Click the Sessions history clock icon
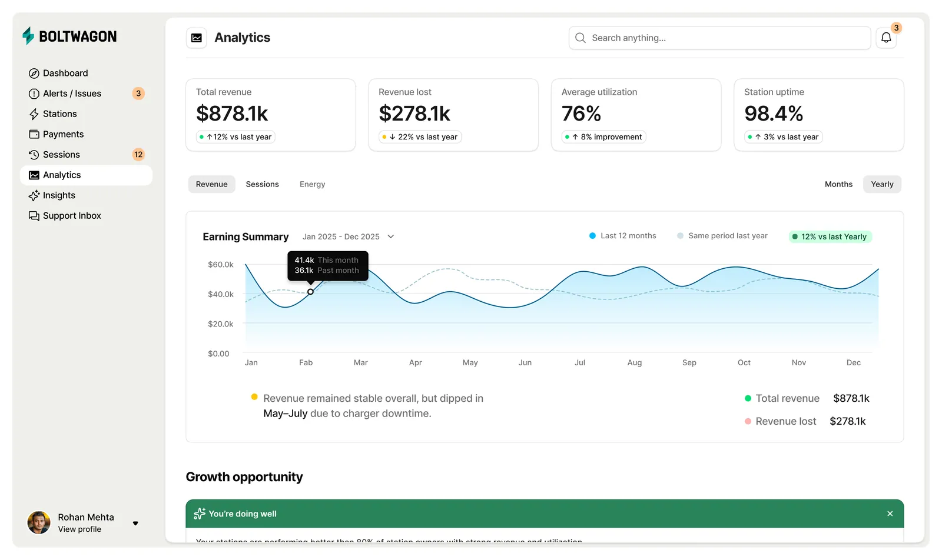 [x=34, y=155]
